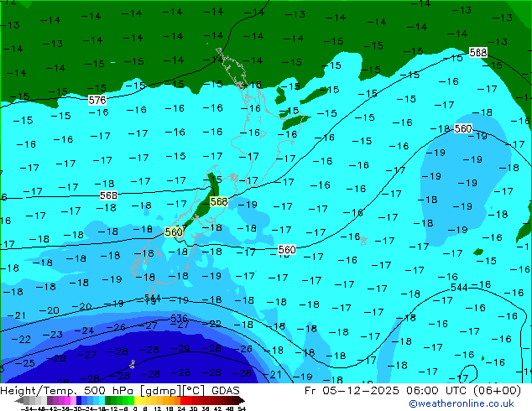Click the 06:00 UTC (06+00) time text
This screenshot has width=532, height=411.
(472, 390)
